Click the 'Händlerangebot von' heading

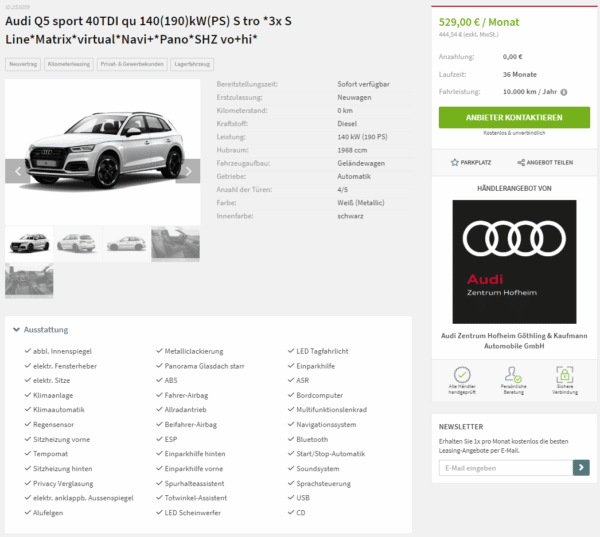[514, 188]
